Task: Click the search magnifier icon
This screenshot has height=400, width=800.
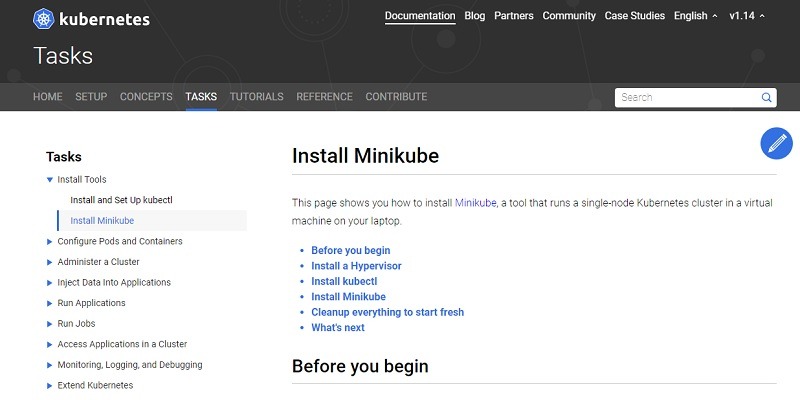Action: [766, 97]
